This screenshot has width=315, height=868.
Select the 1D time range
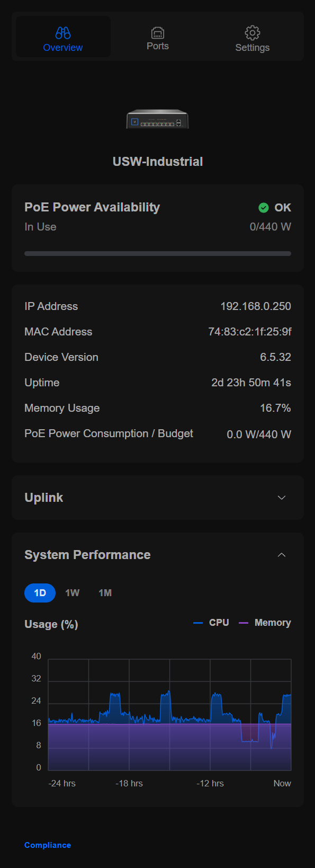pos(40,593)
